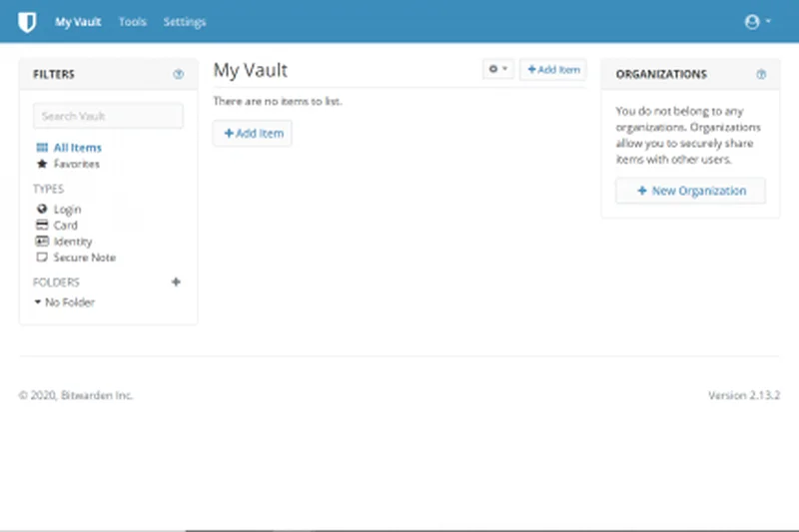799x532 pixels.
Task: Open the gear options dropdown
Action: (497, 69)
